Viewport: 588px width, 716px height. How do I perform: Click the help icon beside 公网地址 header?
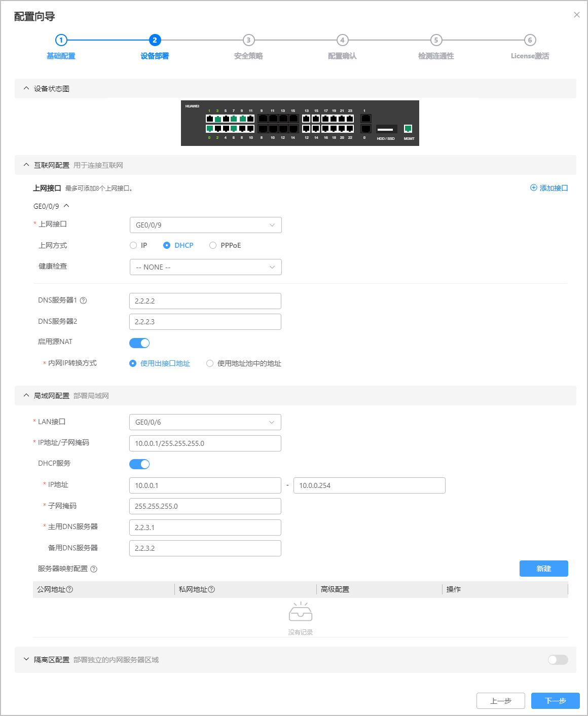pyautogui.click(x=70, y=589)
